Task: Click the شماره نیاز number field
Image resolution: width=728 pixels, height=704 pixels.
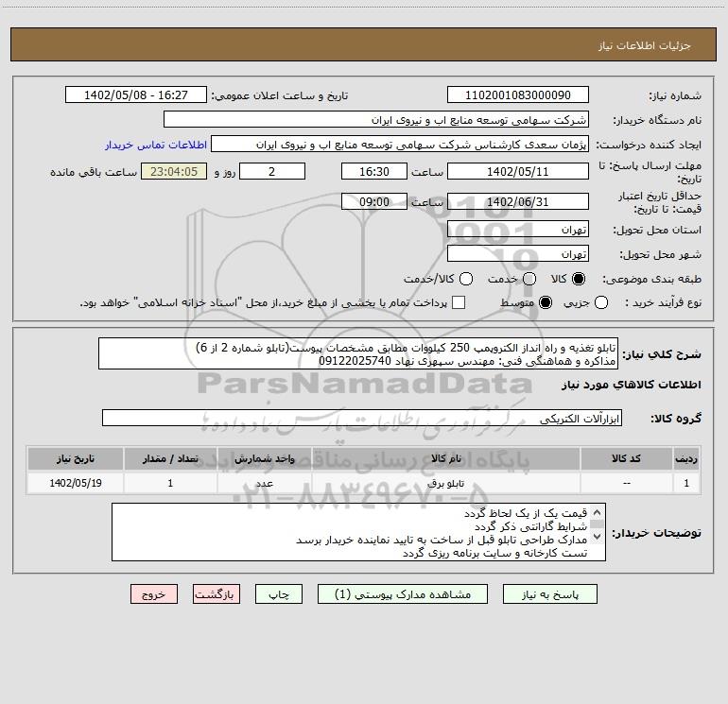Action: [x=518, y=95]
